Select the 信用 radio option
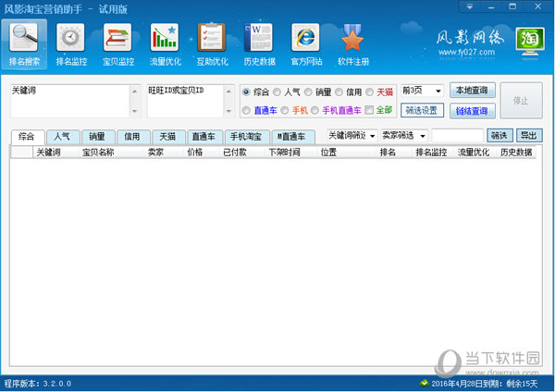Viewport: 555px width, 392px height. (339, 92)
